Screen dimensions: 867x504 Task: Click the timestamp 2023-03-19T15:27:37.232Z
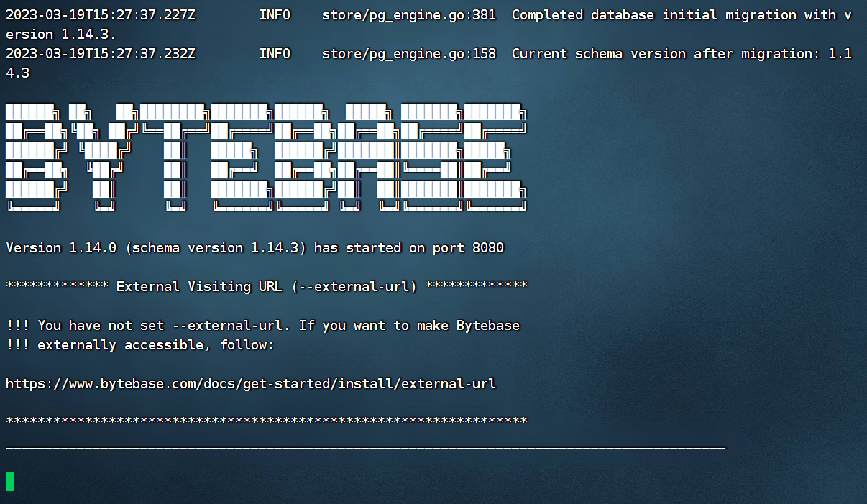click(101, 53)
